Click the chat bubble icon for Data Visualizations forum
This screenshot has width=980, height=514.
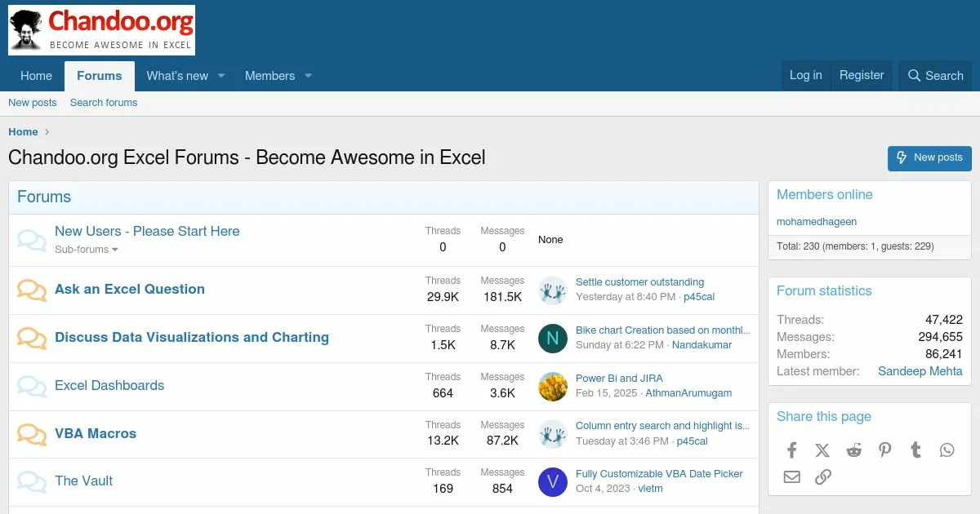(32, 339)
